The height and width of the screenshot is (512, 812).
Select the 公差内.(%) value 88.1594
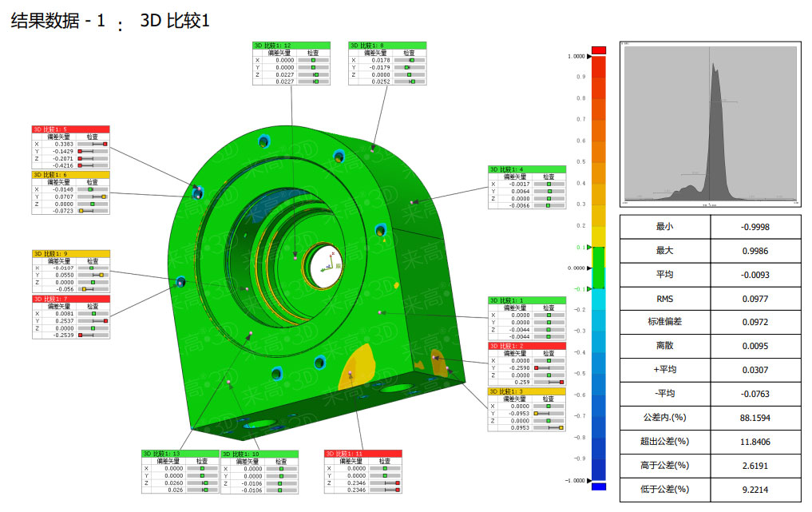(x=755, y=417)
